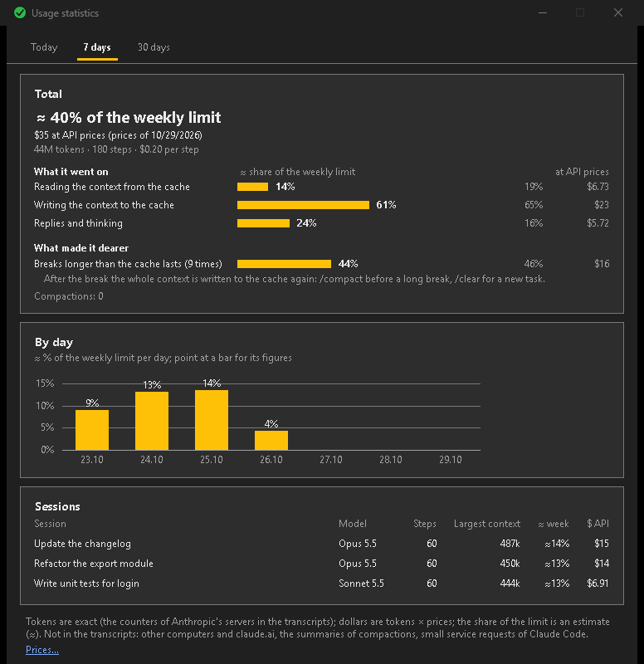
Task: Click 'Reading the context from the cache' label
Action: tap(112, 187)
